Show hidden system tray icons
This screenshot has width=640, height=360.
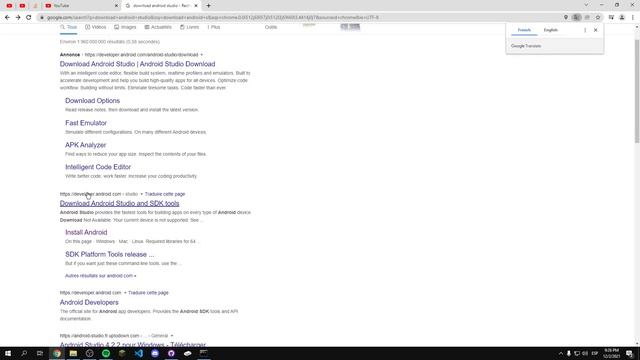tap(560, 353)
